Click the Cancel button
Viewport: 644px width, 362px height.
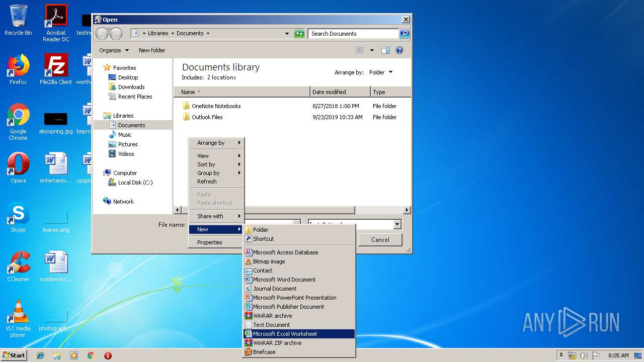click(x=380, y=240)
